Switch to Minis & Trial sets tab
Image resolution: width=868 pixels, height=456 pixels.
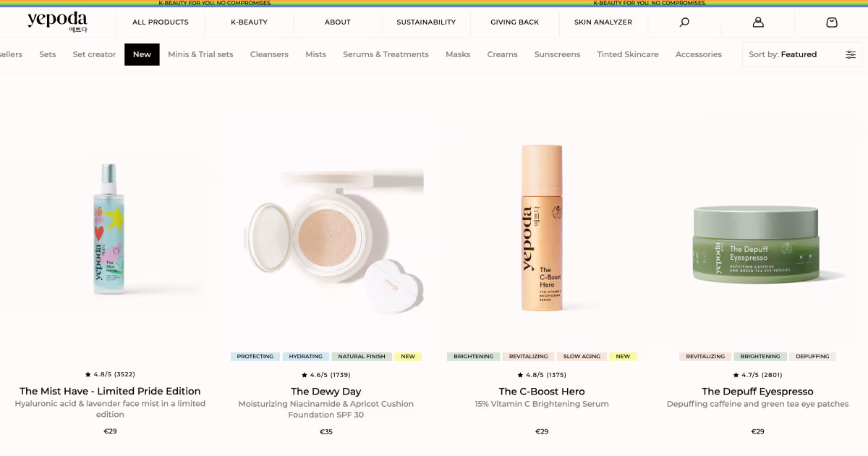200,54
